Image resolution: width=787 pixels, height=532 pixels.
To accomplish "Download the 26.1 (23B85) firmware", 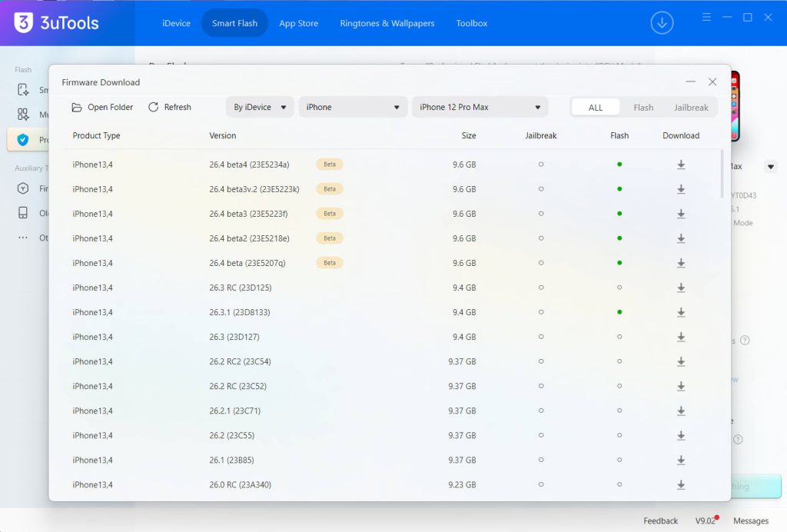I will [x=681, y=460].
